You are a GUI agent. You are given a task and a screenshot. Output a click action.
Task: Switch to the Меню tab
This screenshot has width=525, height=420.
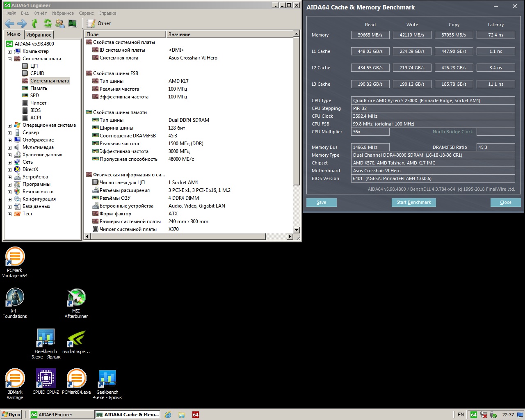click(x=14, y=34)
